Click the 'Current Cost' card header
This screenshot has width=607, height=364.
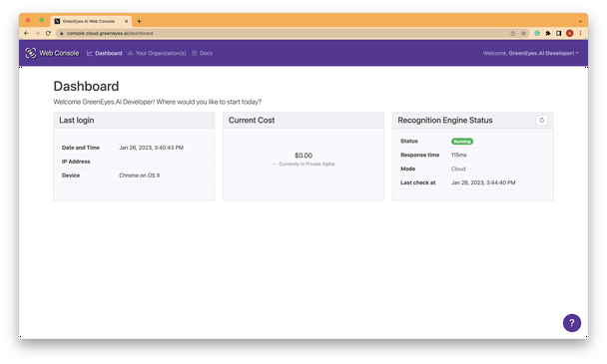point(303,121)
